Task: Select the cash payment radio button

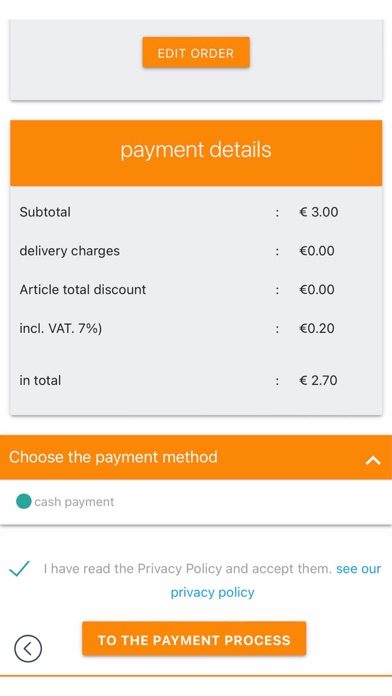Action: (24, 502)
